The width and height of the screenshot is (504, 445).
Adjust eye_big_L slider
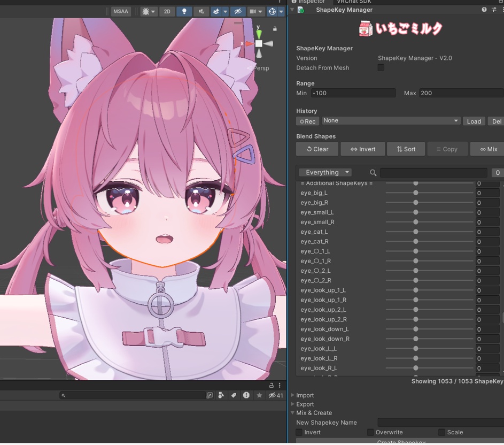[429, 193]
